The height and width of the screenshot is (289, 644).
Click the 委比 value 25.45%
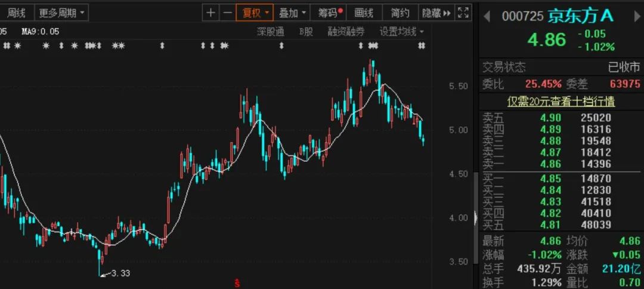543,84
